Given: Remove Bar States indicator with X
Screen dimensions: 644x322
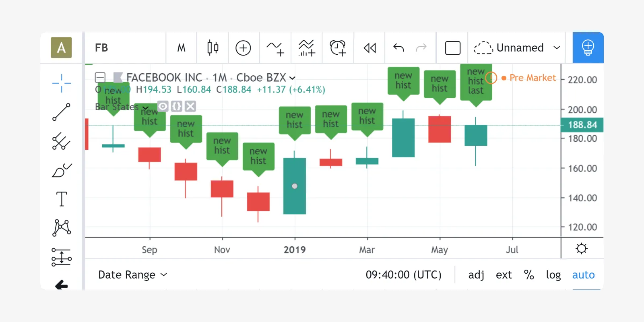Looking at the screenshot, I should click(190, 106).
